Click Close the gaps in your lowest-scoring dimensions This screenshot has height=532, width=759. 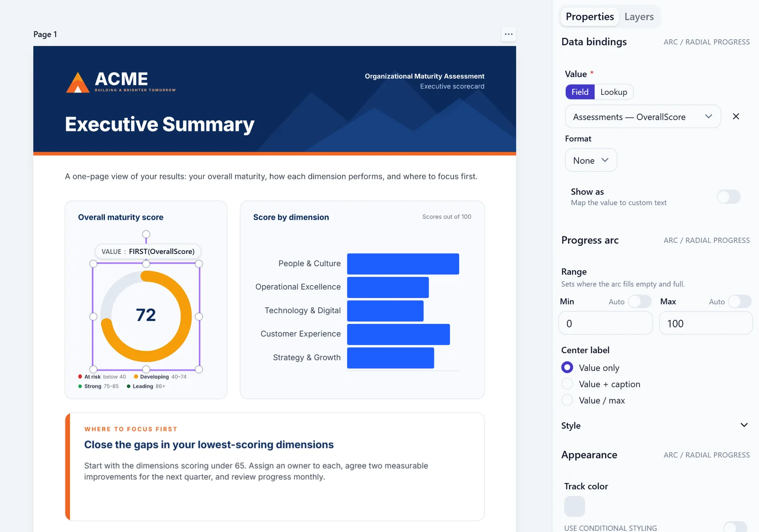click(209, 445)
